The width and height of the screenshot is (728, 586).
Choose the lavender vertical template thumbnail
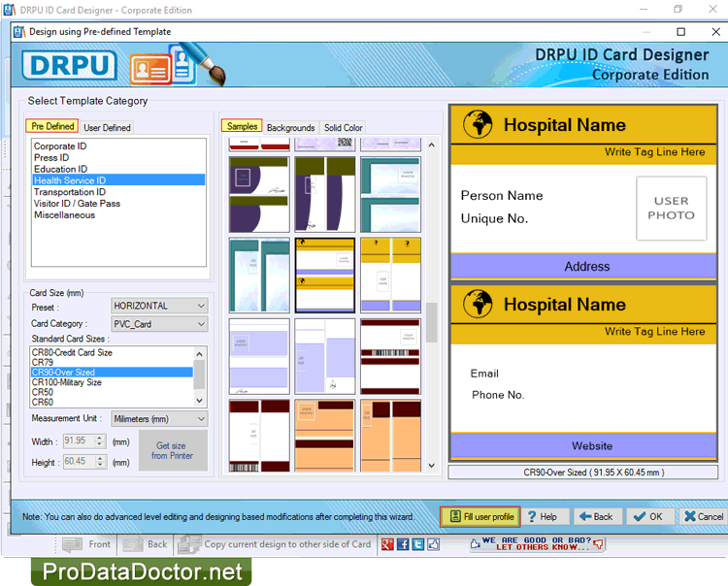pos(325,356)
